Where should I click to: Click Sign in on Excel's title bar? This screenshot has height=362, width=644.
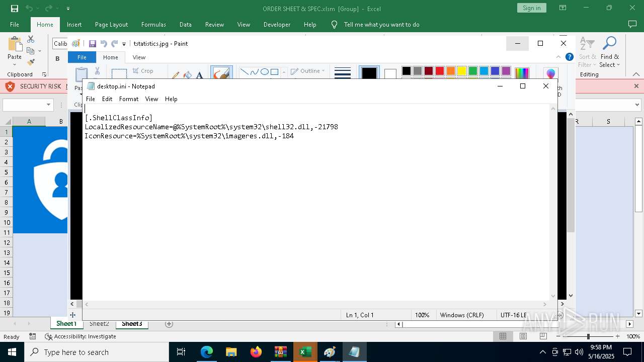(x=531, y=8)
